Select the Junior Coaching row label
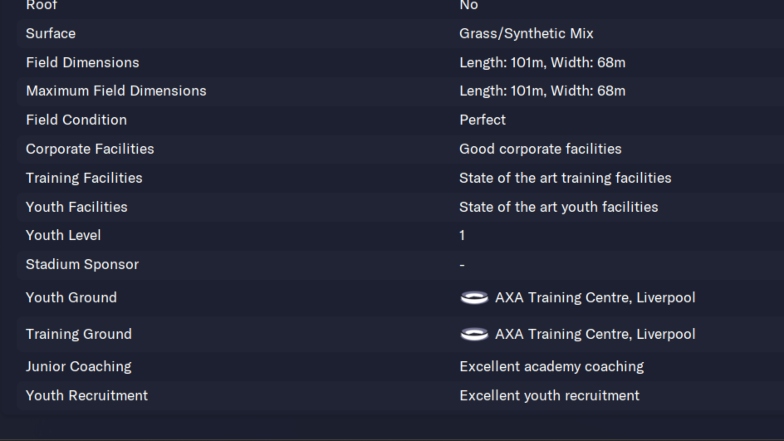 [x=78, y=366]
